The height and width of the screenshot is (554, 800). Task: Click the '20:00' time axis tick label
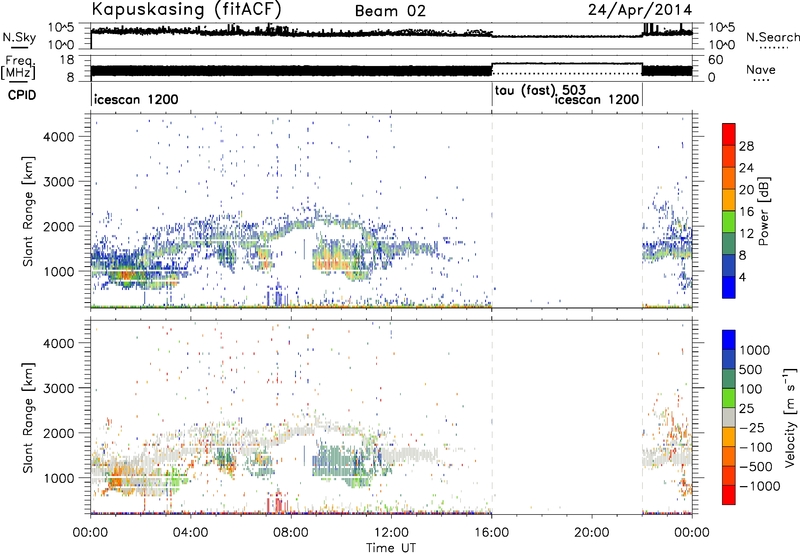coord(591,533)
